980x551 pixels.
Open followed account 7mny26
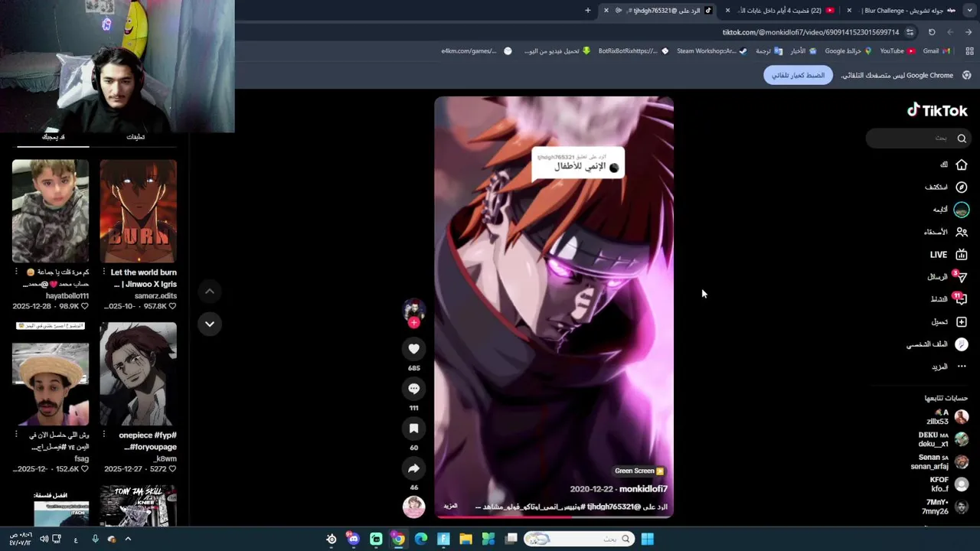[946, 507]
